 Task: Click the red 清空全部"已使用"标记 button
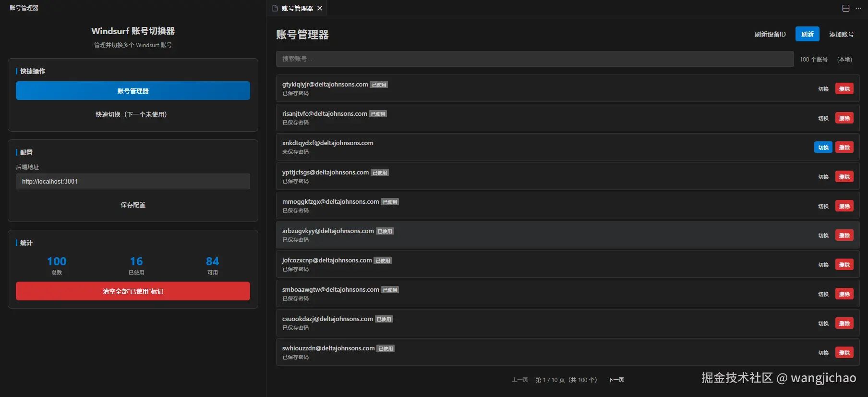[133, 291]
